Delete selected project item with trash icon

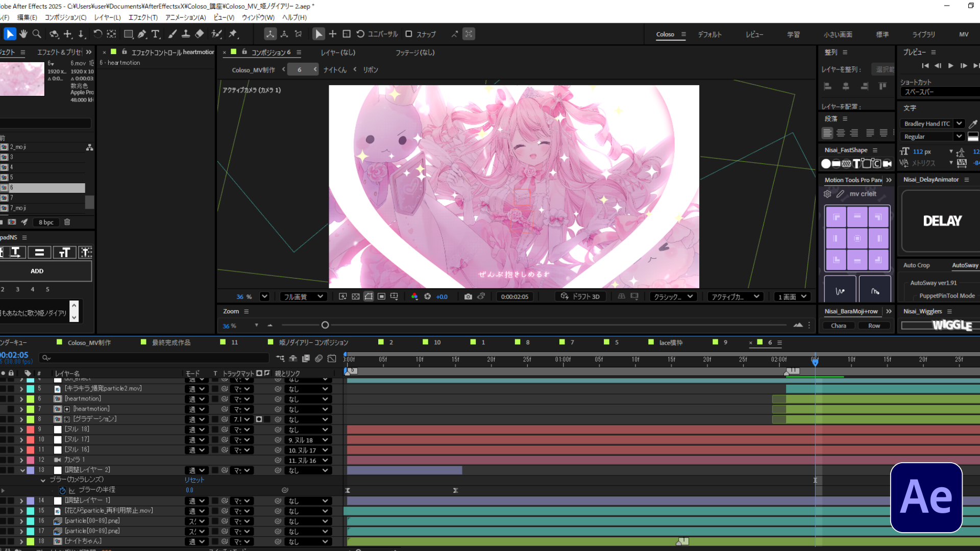pyautogui.click(x=67, y=222)
